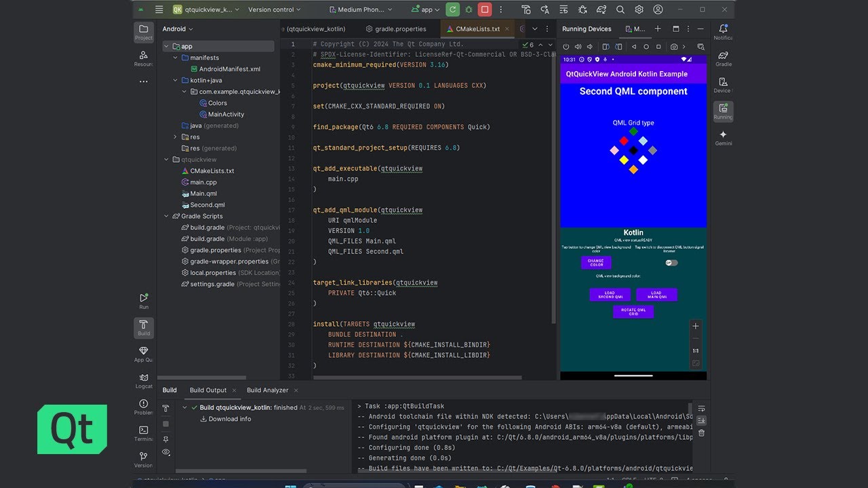Open IDE settings gear icon
The width and height of the screenshot is (868, 488).
[x=639, y=9]
